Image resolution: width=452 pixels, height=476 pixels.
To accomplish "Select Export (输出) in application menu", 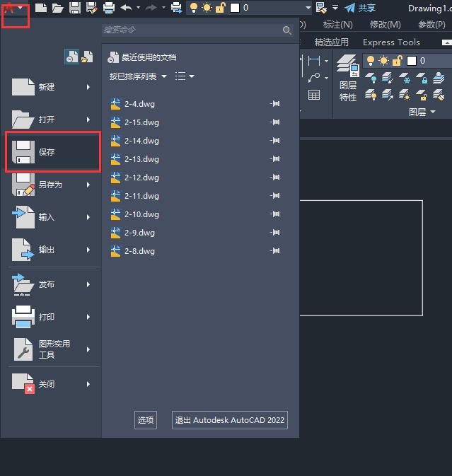I will [52, 250].
